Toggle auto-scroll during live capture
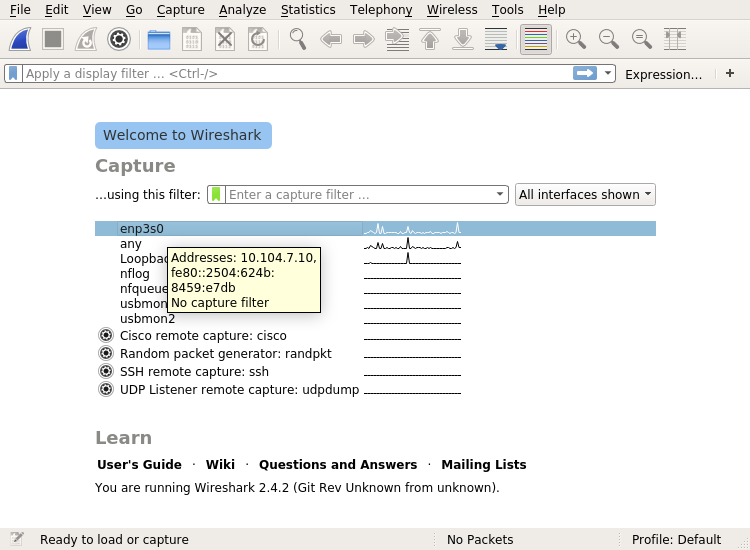 (496, 39)
